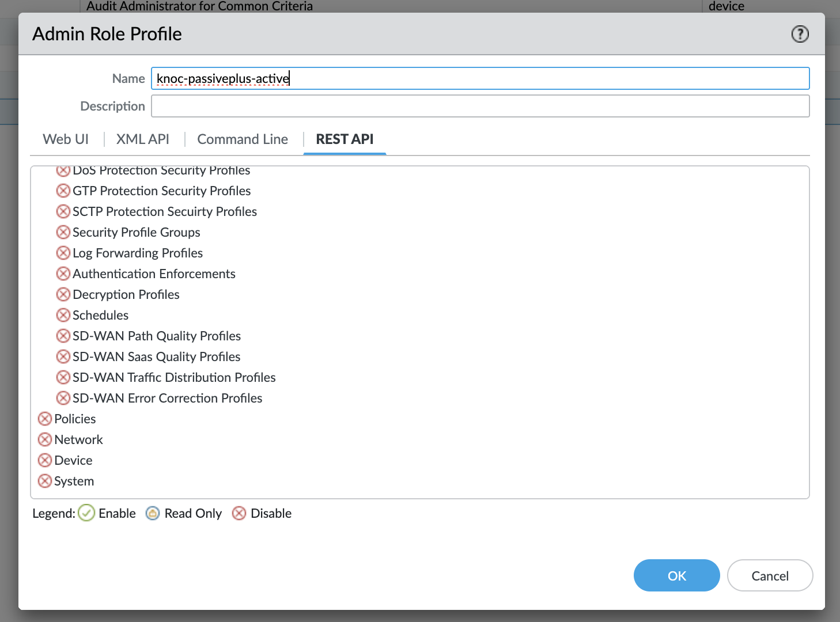Click the disable icon beside Schedules
This screenshot has height=622, width=840.
point(63,315)
